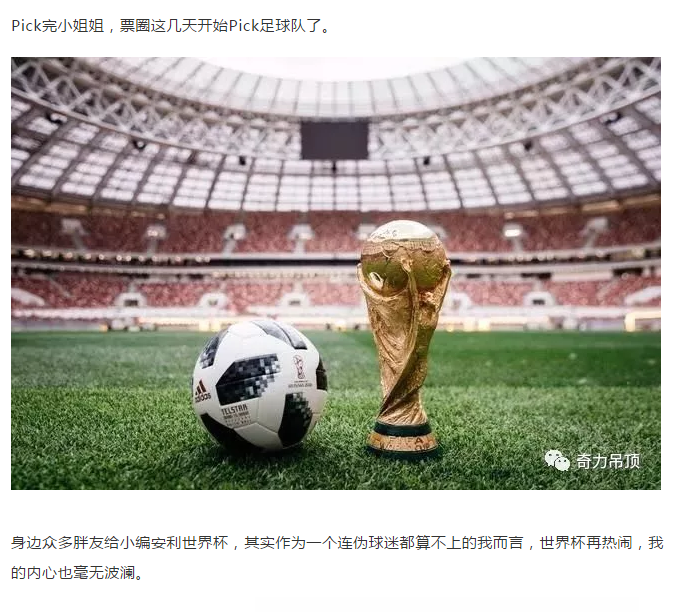Click the 奇力吊顶 watermark text
This screenshot has height=612, width=684.
click(608, 461)
